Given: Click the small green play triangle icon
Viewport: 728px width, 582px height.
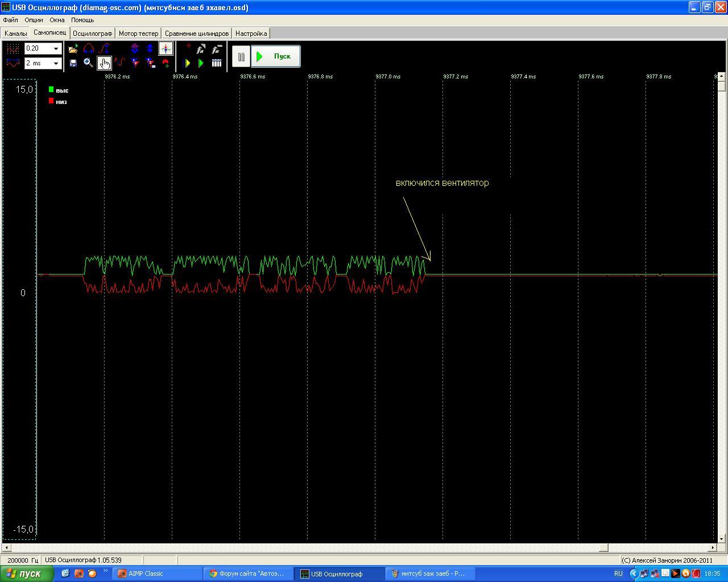Looking at the screenshot, I should (201, 63).
